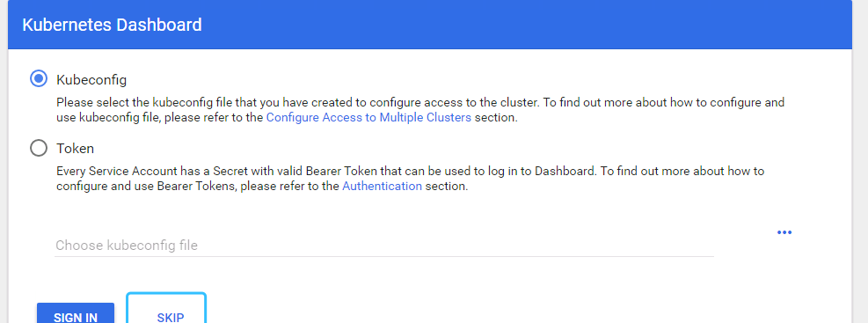Screen dimensions: 868x323
Task: Click "Please select the kubeconfig file" text
Action: click(x=144, y=102)
